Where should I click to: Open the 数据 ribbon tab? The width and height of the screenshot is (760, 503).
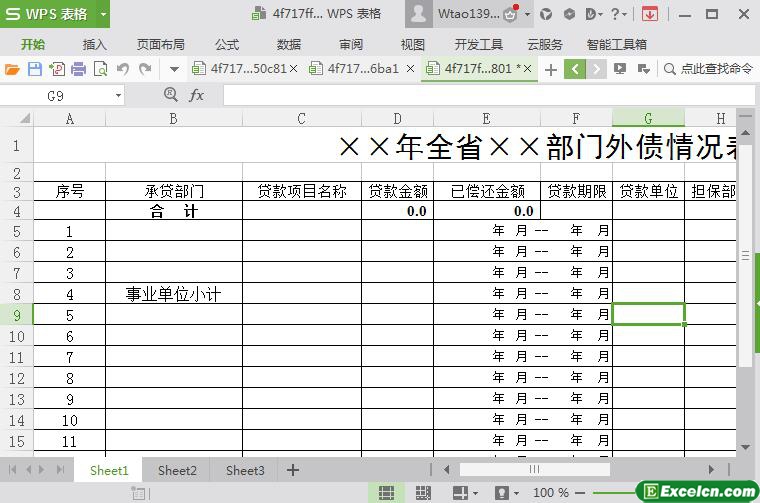[x=289, y=45]
